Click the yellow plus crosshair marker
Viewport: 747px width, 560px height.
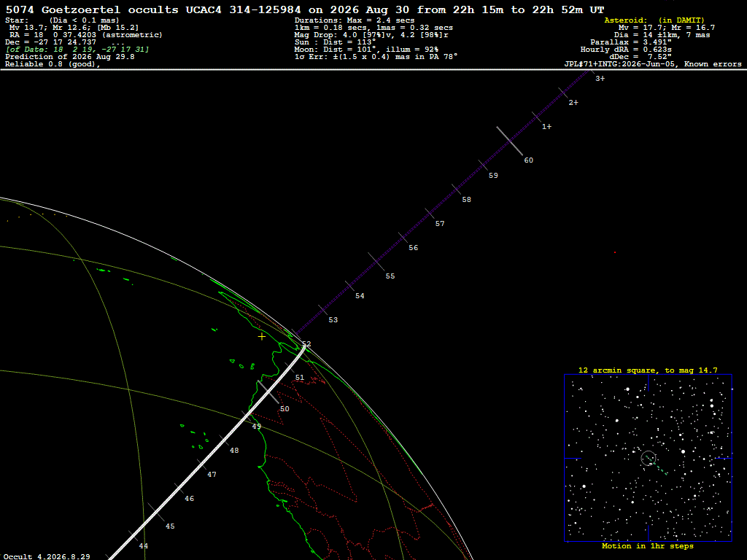click(x=262, y=337)
